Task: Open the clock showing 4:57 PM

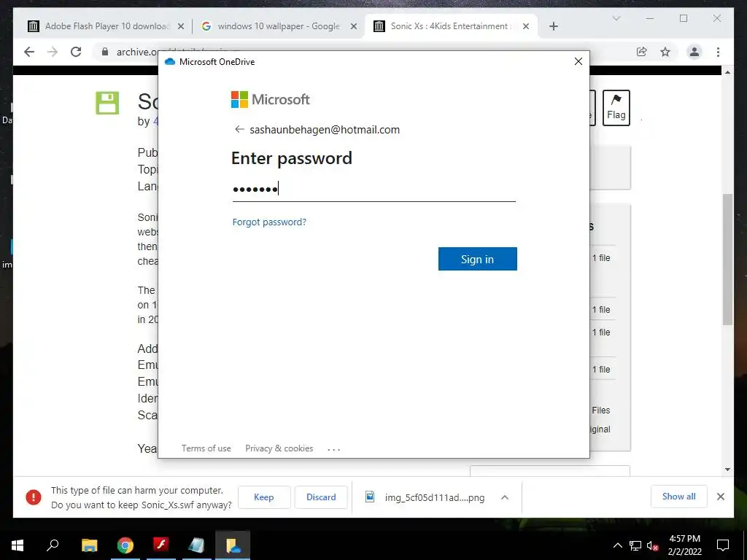Action: tap(684, 545)
